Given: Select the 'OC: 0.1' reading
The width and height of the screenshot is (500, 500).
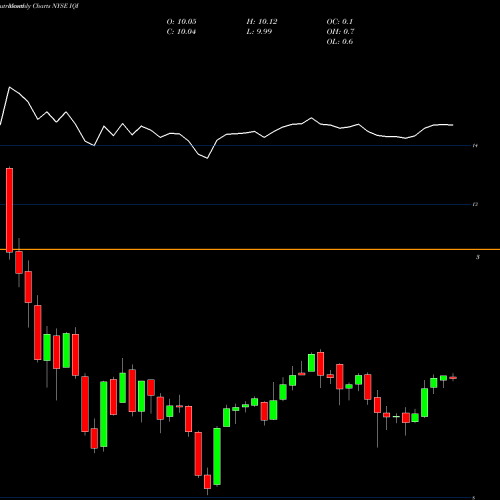Looking at the screenshot, I should 339,22.
